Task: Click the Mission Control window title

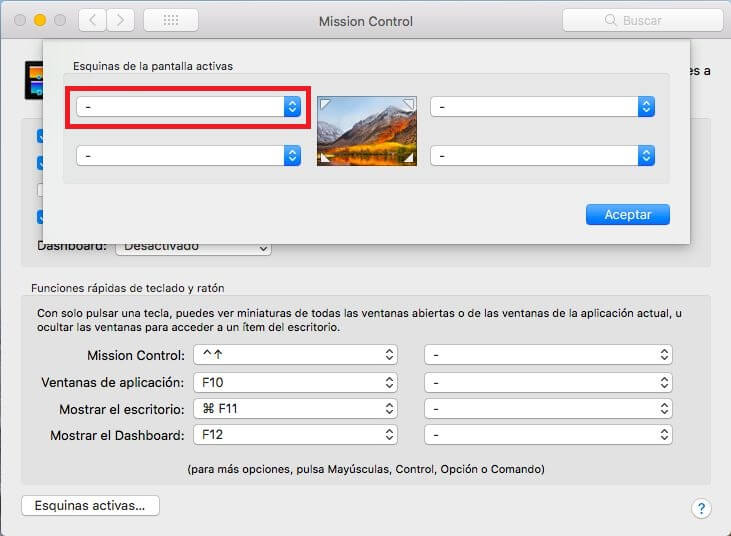Action: tap(366, 21)
